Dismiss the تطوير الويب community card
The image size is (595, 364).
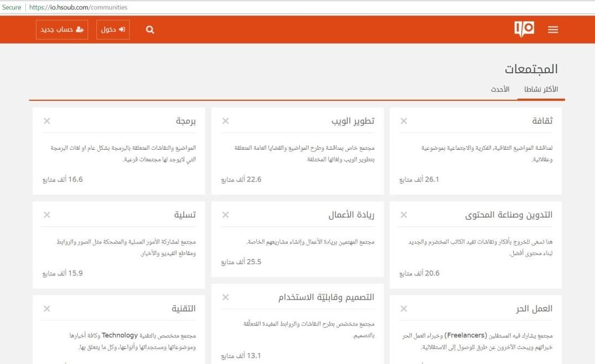click(x=225, y=121)
